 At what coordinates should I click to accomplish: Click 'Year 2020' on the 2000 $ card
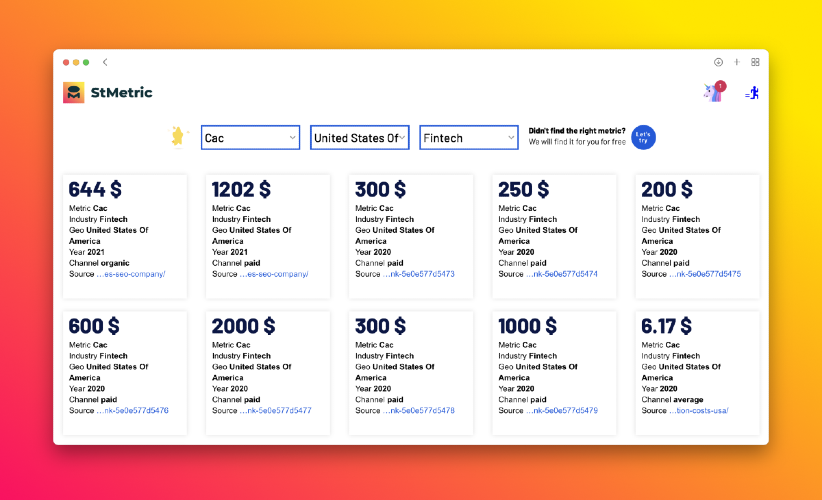coord(230,388)
